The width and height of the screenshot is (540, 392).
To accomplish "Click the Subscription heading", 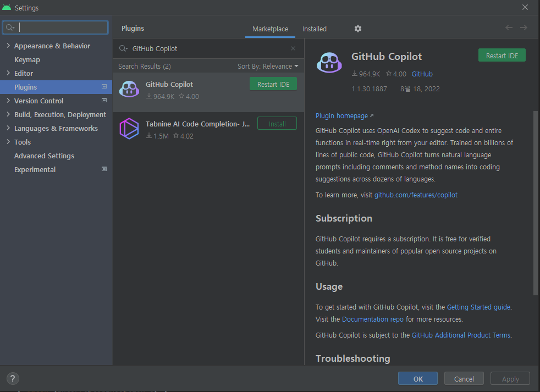I will 344,218.
